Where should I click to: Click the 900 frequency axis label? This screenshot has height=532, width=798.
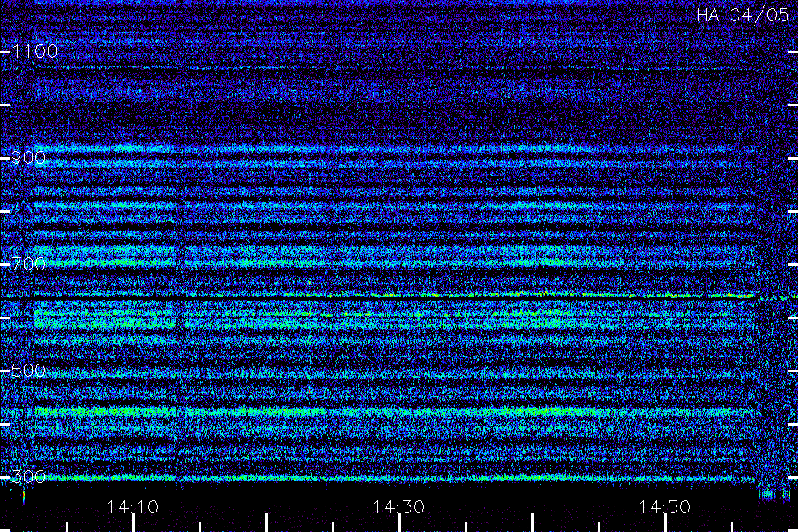point(28,158)
